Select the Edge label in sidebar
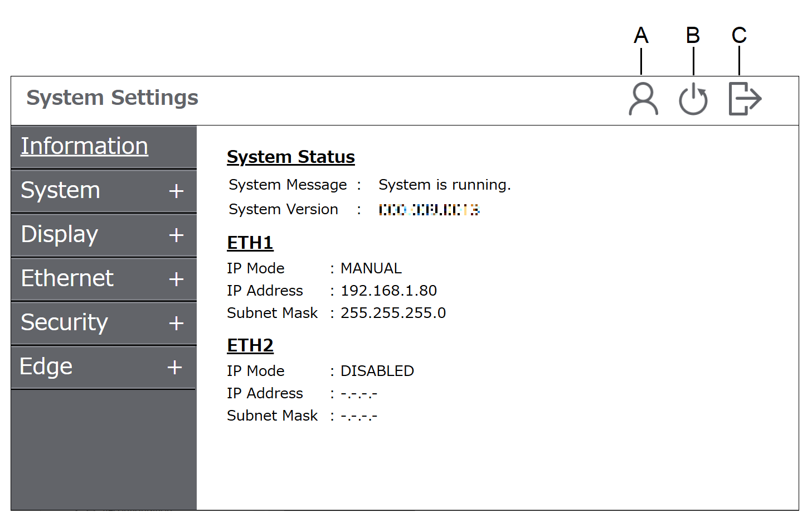Viewport: 812px width, 521px height. click(x=46, y=366)
